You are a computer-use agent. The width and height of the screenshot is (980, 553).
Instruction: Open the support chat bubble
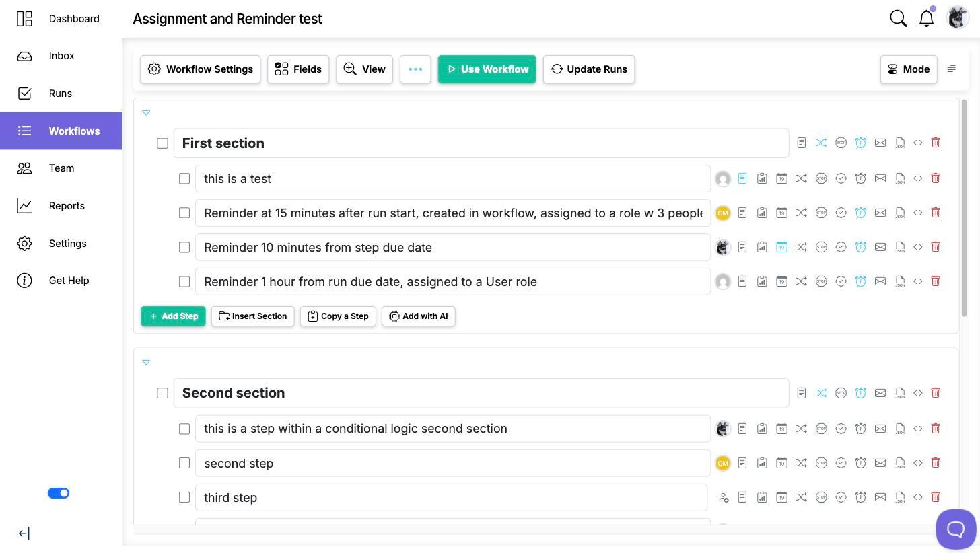coord(956,529)
